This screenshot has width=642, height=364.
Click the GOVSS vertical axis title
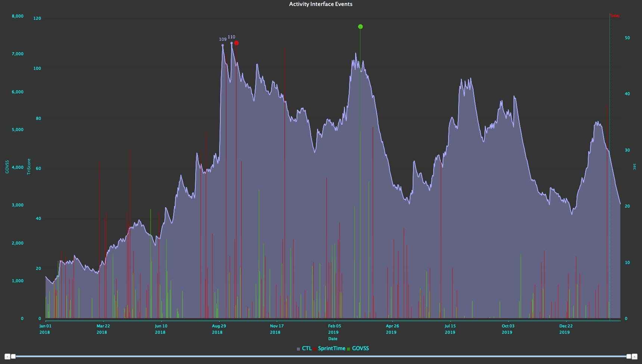click(7, 167)
